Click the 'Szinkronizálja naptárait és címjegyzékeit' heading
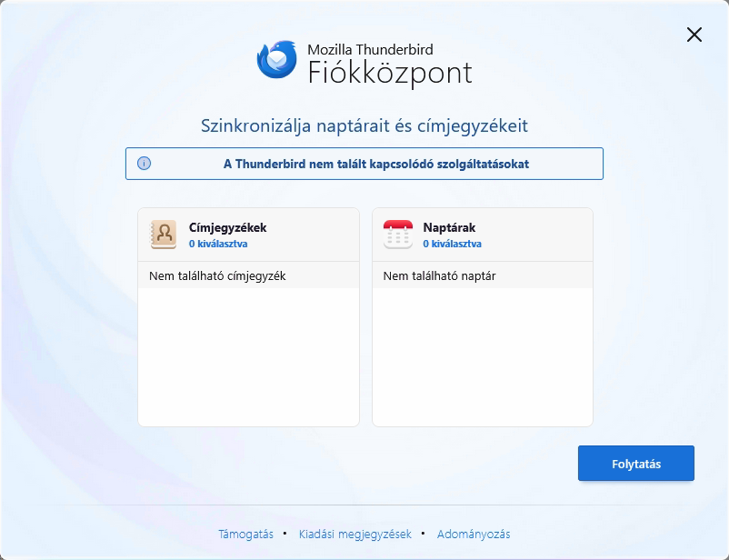 pos(364,125)
